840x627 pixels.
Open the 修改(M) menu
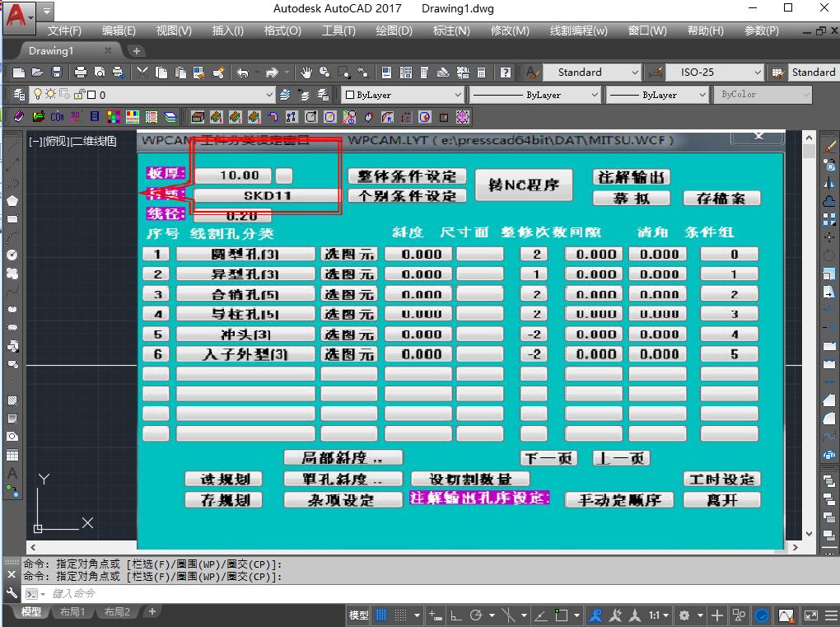click(x=510, y=30)
